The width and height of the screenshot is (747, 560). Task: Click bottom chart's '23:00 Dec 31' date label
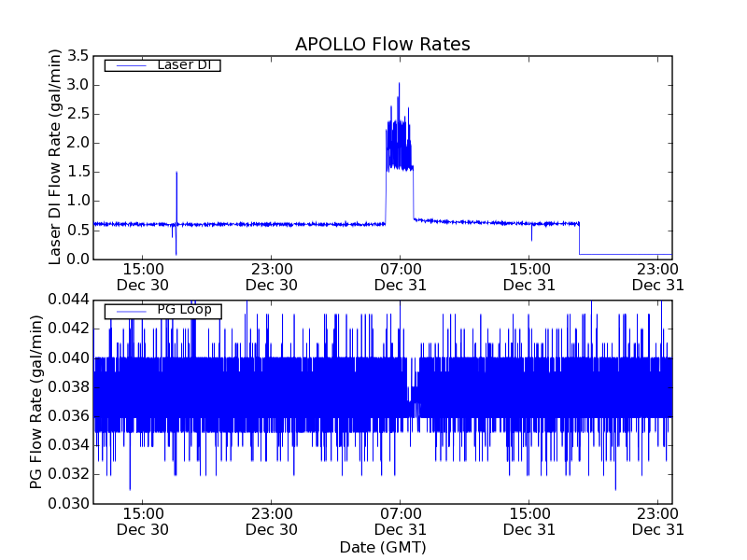point(658,522)
